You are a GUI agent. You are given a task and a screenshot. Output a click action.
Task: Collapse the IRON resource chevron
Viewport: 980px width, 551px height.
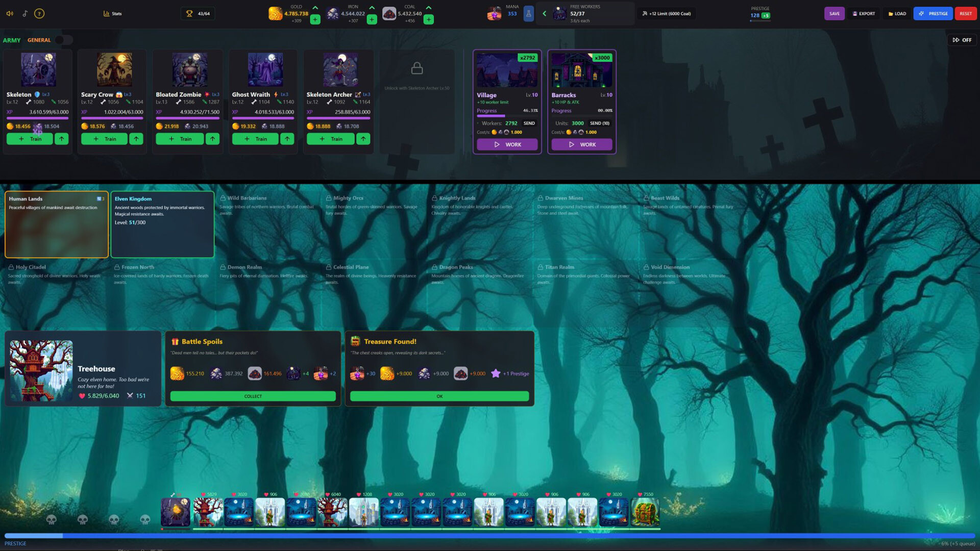[x=372, y=8]
